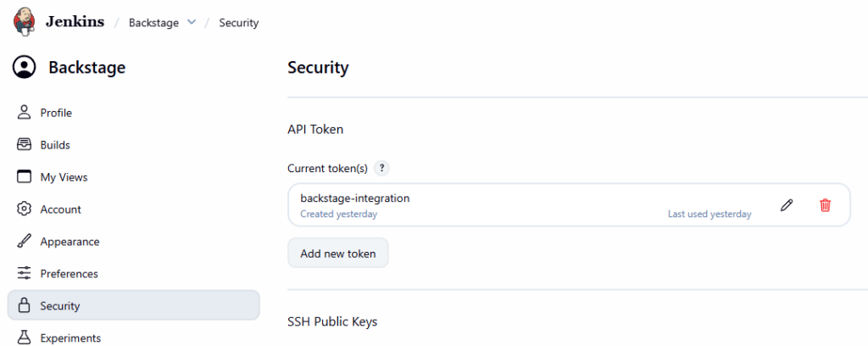Open Profile via the person icon
Viewport: 868px width, 346px height.
tap(24, 113)
